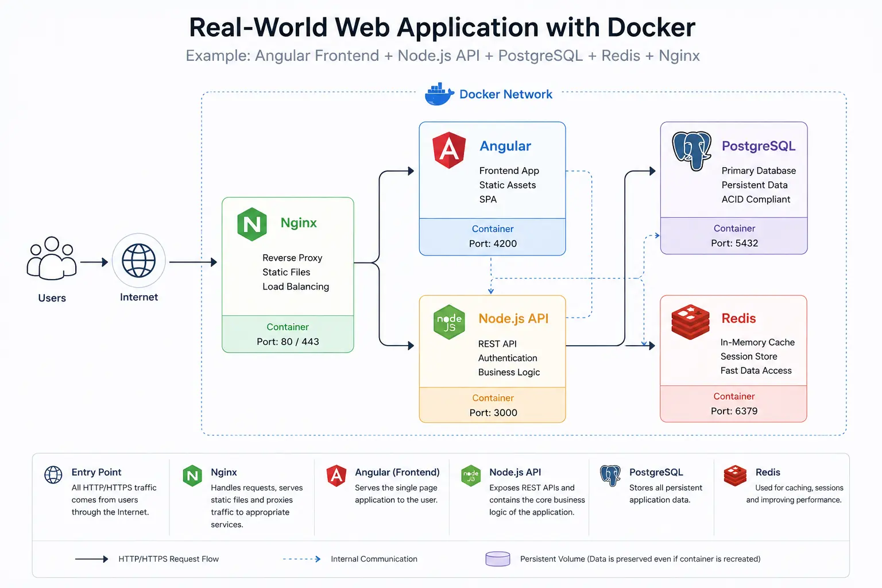Click the "Port: 4200" text

click(x=493, y=243)
